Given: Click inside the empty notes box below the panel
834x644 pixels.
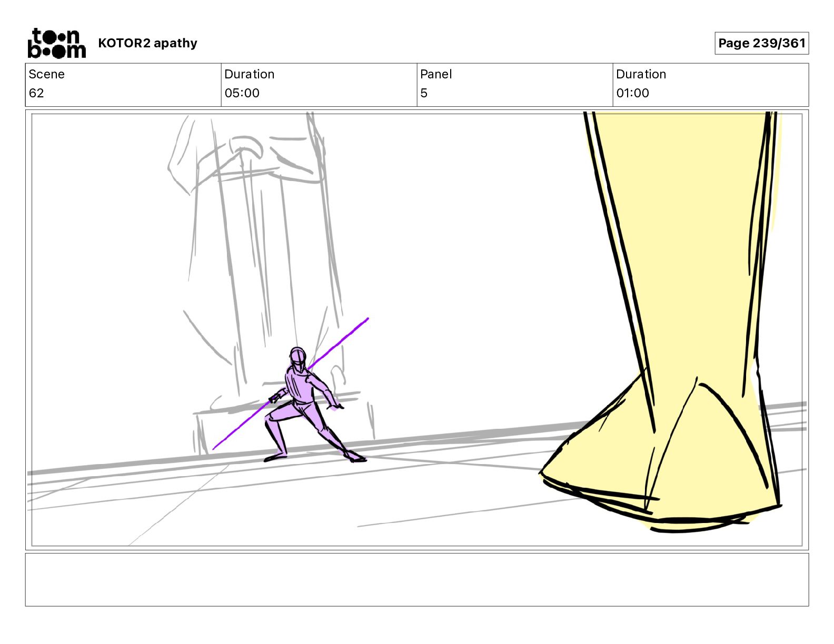Looking at the screenshot, I should pos(416,579).
